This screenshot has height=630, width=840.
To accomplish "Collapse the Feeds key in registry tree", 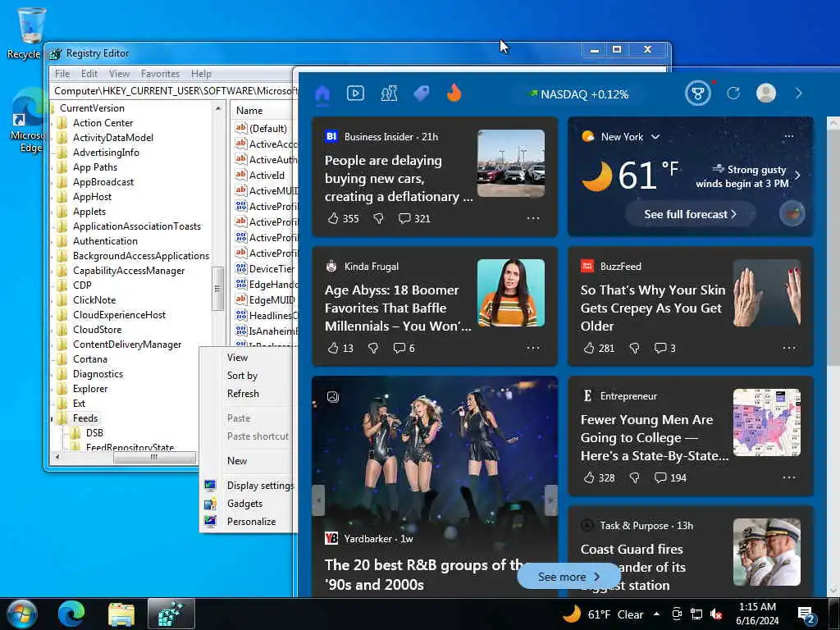I will pos(52,418).
